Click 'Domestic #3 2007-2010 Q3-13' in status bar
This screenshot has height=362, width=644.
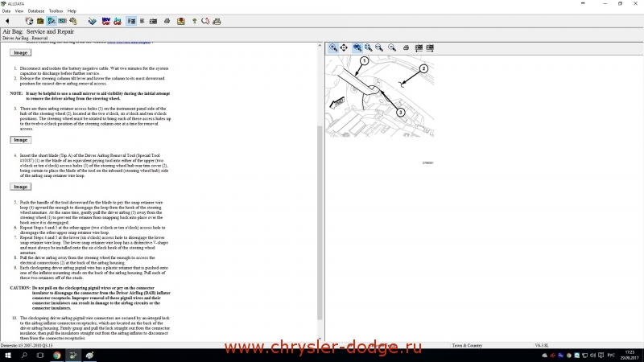pos(27,346)
